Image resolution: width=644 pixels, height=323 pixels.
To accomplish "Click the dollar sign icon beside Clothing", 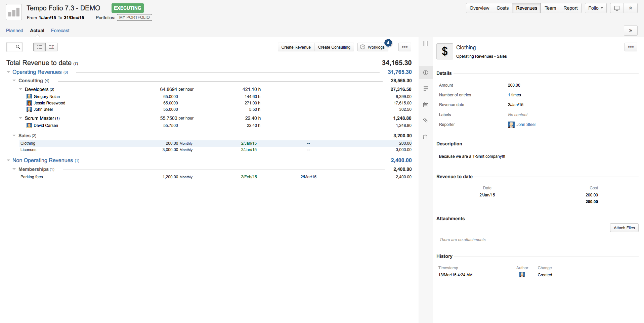I will point(444,51).
